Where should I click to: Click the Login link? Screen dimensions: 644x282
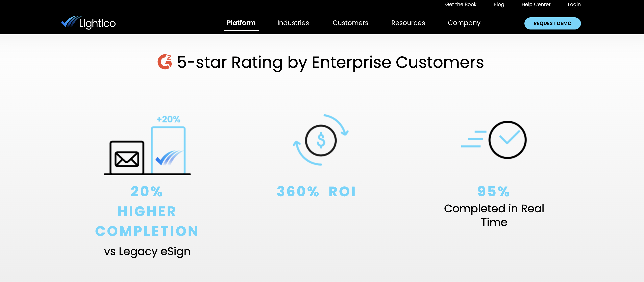point(574,4)
